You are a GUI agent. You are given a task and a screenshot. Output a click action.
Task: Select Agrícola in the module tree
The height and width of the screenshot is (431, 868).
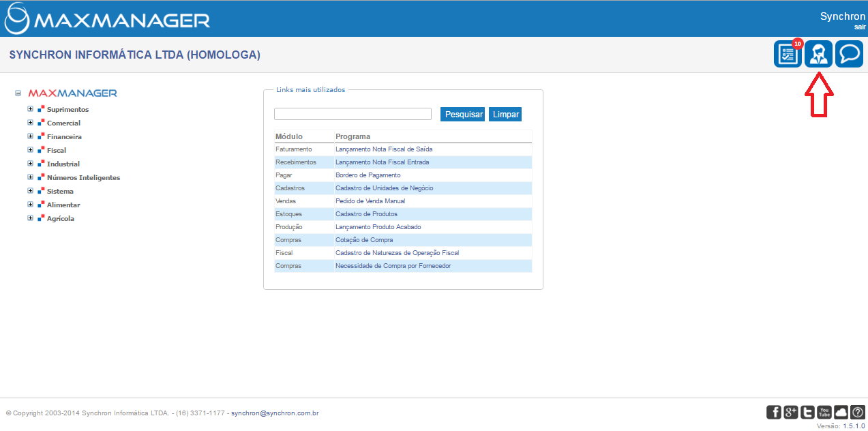pyautogui.click(x=61, y=218)
